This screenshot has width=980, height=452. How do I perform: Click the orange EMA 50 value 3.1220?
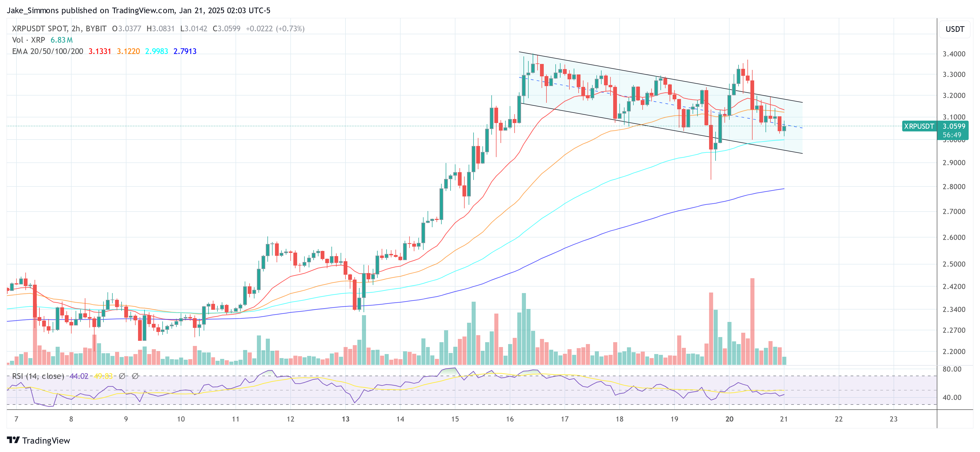click(x=128, y=51)
